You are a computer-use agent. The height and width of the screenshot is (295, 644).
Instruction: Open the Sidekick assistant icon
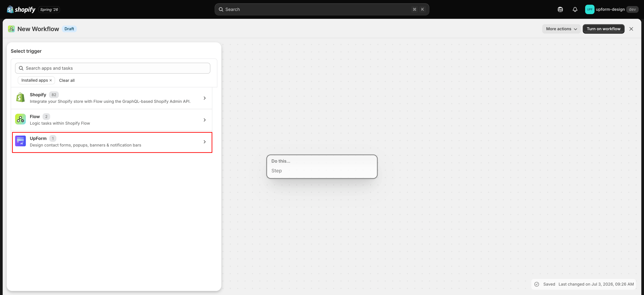click(x=560, y=9)
